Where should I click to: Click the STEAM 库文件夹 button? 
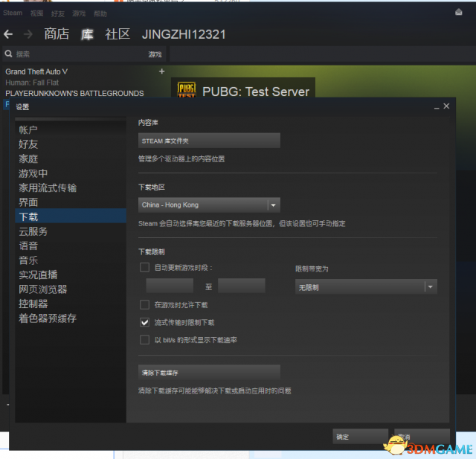coord(209,141)
